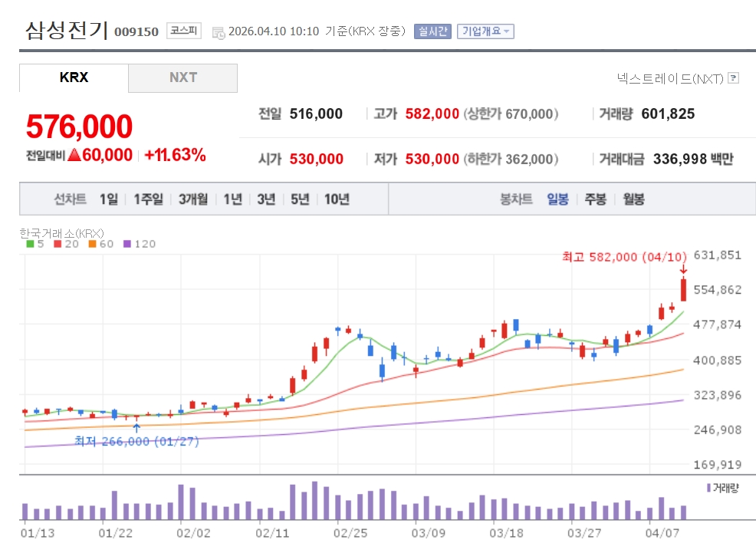
Task: Click the red 20-day moving average legend swatch
Action: coord(58,244)
